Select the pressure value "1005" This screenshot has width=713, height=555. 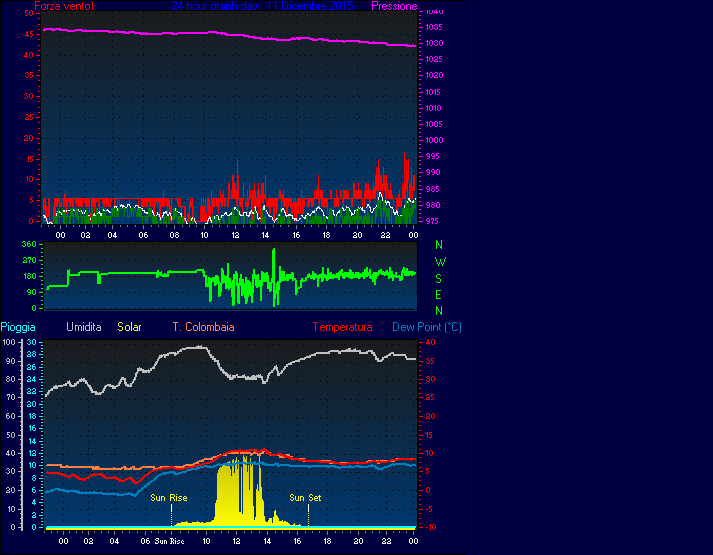(434, 124)
